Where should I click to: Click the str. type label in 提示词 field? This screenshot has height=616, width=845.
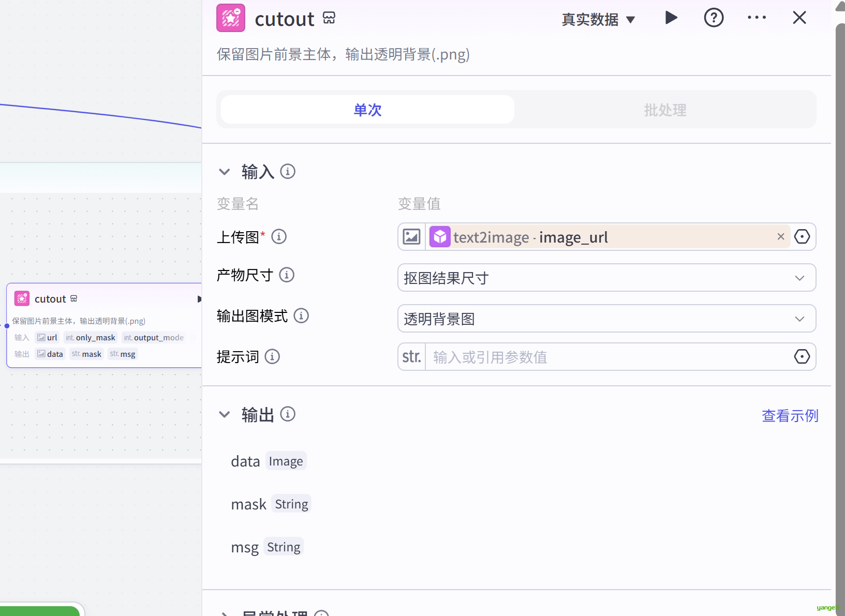pyautogui.click(x=411, y=357)
